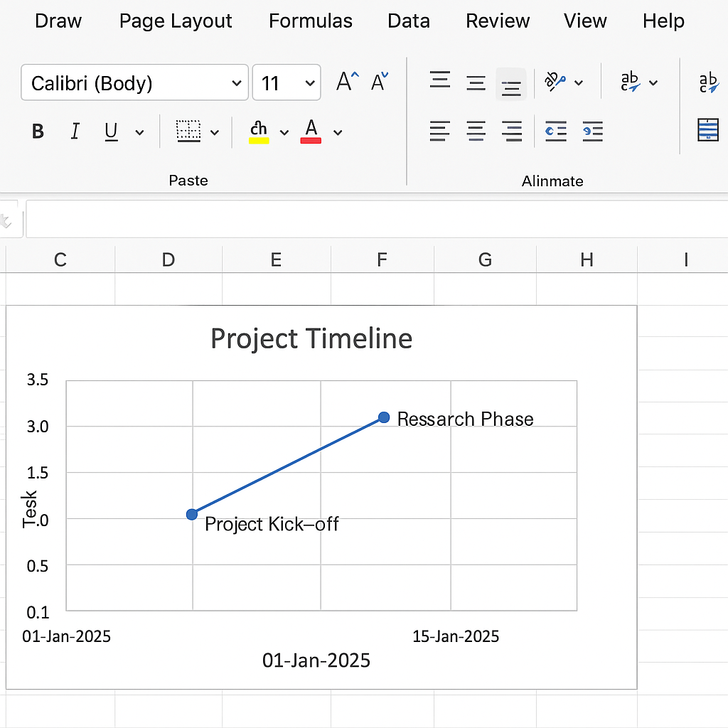Viewport: 728px width, 728px height.
Task: Decrease font size with the smaller A icon
Action: tap(380, 82)
